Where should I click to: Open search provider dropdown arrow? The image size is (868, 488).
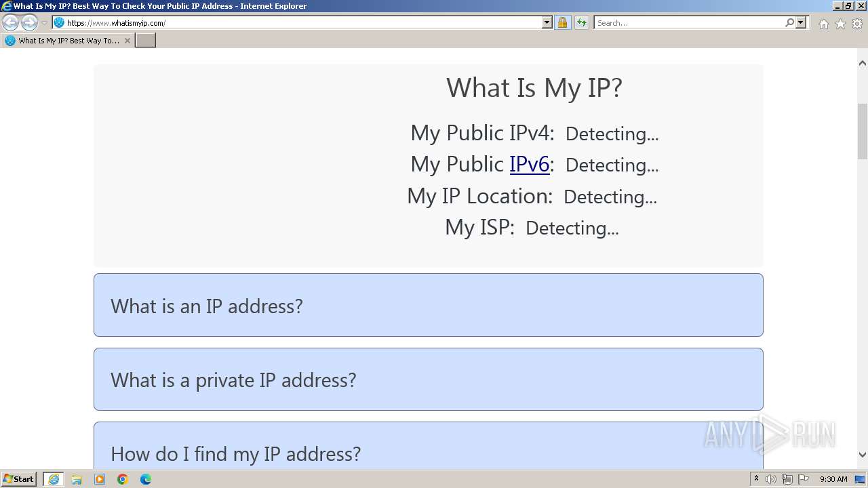coord(801,23)
